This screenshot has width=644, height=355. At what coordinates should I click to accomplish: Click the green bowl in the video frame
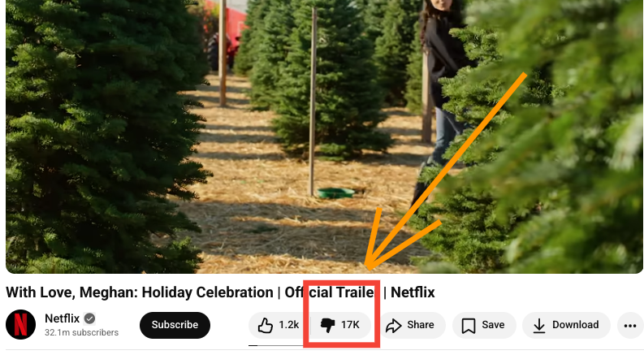(335, 193)
